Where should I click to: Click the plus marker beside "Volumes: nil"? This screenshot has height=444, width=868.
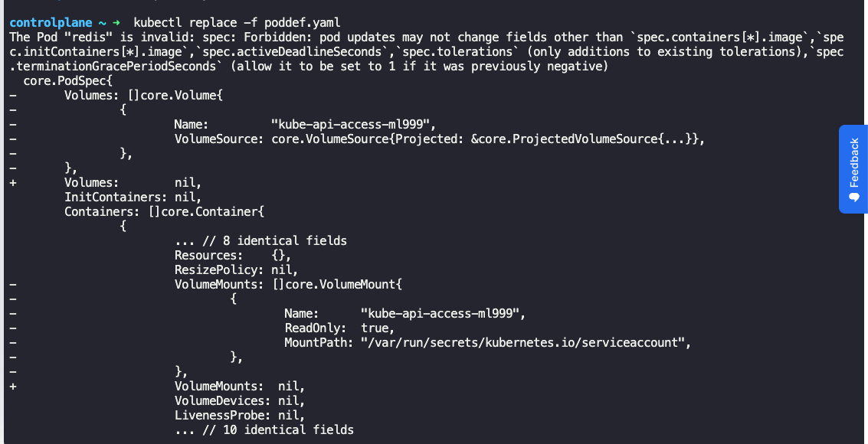point(13,182)
